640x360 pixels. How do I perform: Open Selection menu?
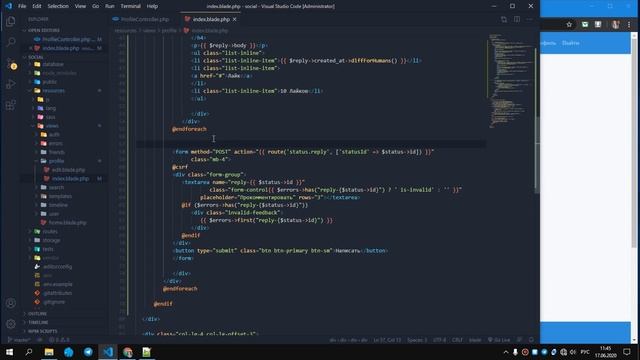pos(58,6)
